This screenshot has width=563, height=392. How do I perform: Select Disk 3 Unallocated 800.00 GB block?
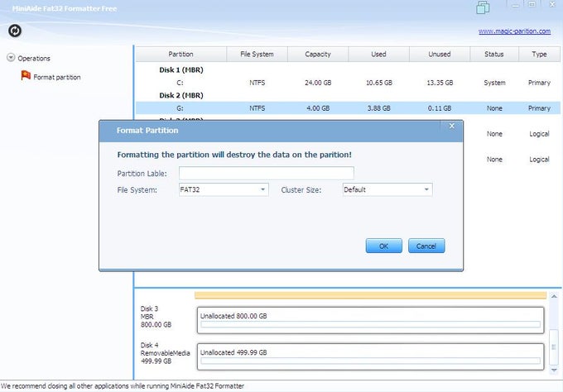[x=370, y=320]
